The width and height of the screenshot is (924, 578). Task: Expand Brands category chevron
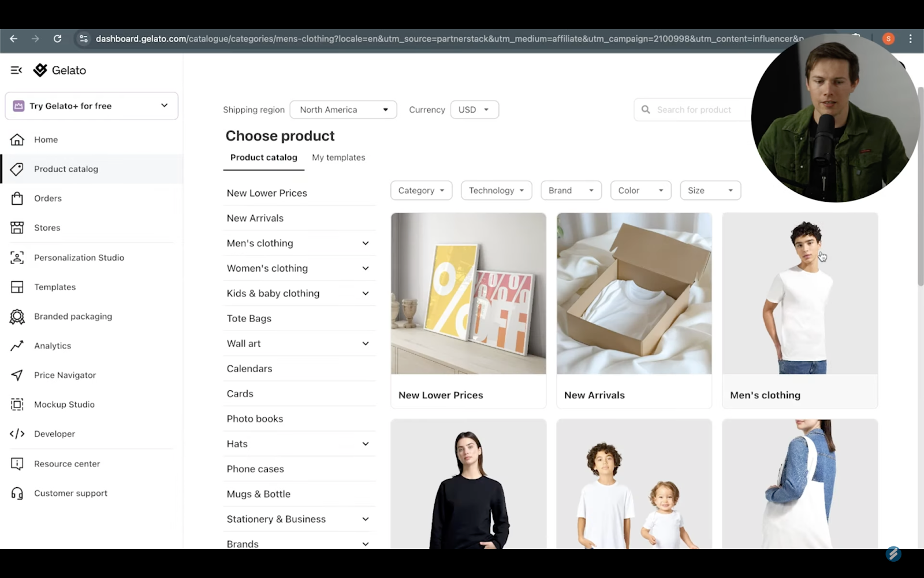366,544
